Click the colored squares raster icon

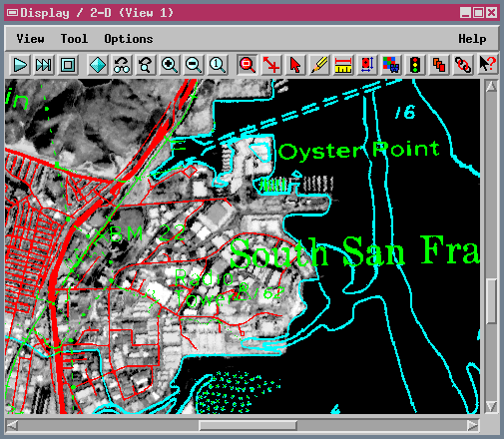click(391, 65)
